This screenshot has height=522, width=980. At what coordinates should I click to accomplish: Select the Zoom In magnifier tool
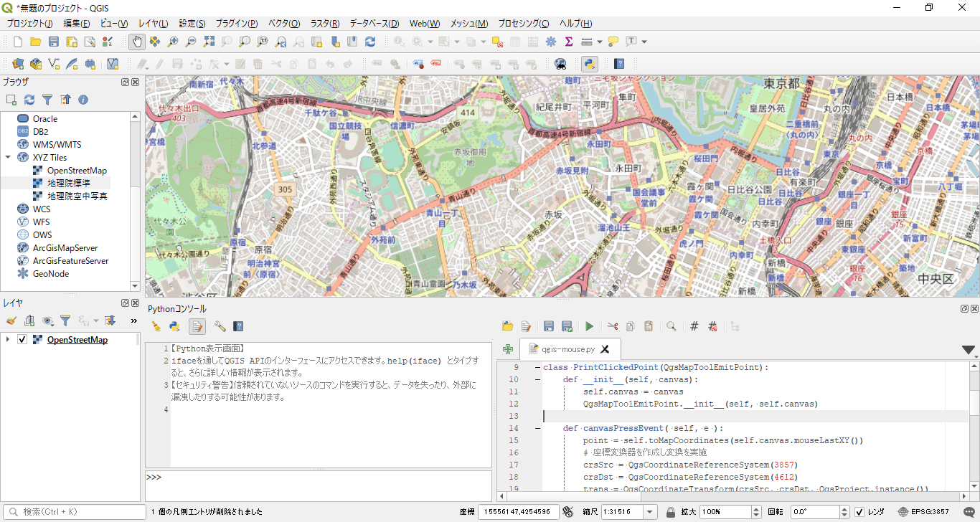(x=172, y=42)
